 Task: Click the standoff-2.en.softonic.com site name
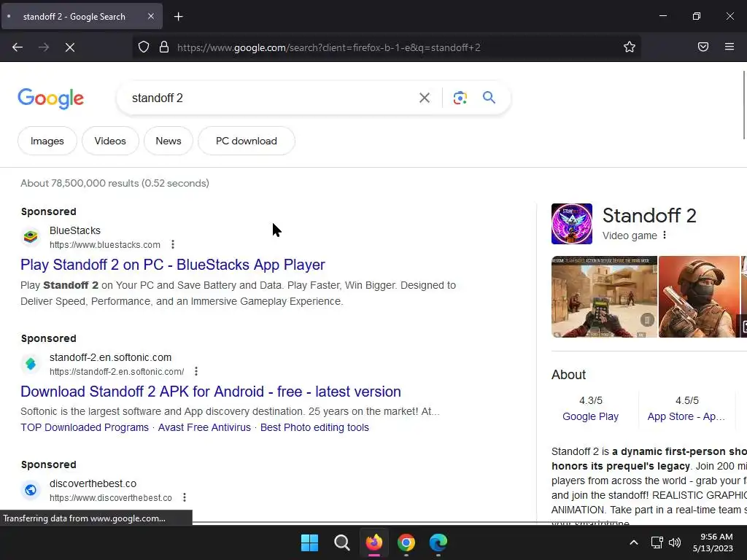[111, 357]
